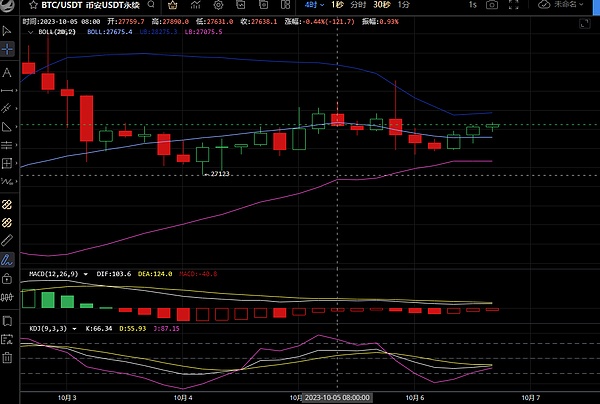Click the trash delete drawings icon

click(x=8, y=357)
